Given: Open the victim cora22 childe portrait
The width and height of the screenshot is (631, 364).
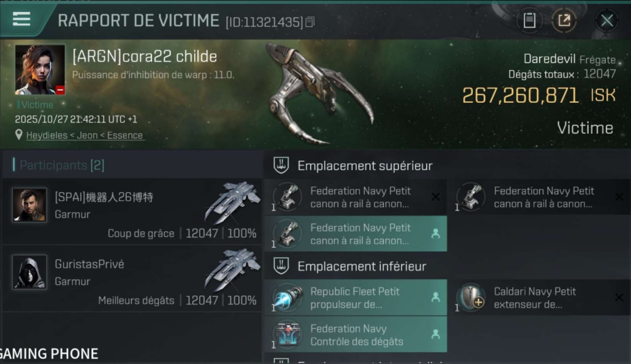Looking at the screenshot, I should pyautogui.click(x=40, y=69).
